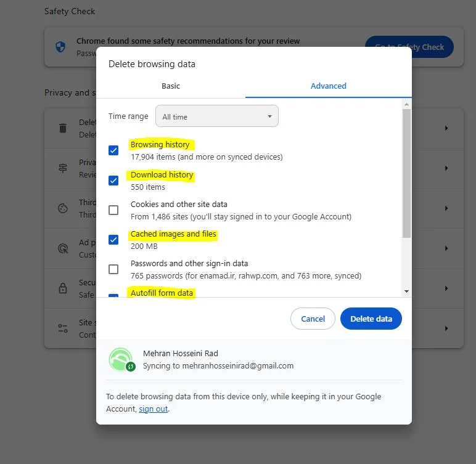Click the trash icon in settings list
This screenshot has width=476, height=464.
point(63,128)
